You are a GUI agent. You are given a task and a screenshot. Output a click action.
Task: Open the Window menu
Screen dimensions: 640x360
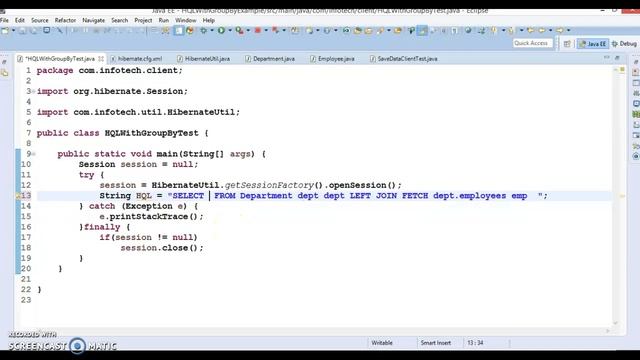pos(186,20)
